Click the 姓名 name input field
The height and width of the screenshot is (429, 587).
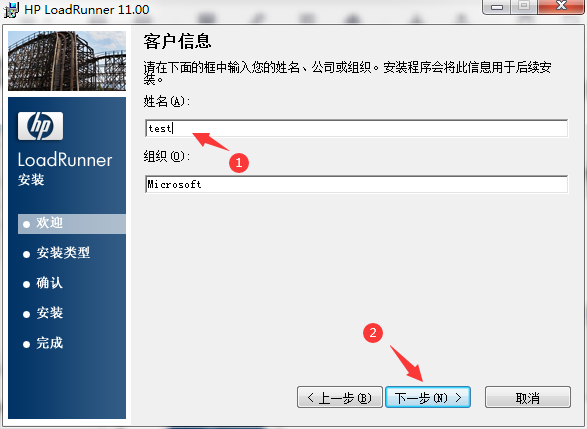(356, 128)
